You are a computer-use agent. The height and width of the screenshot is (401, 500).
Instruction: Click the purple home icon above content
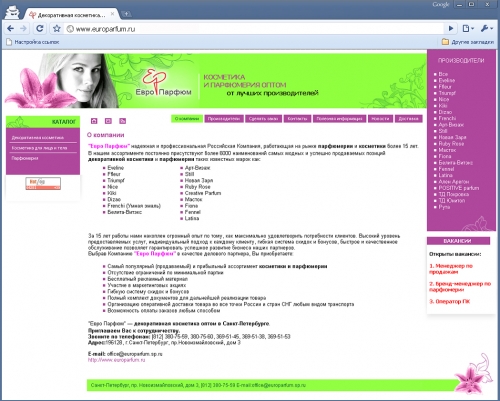pyautogui.click(x=94, y=121)
